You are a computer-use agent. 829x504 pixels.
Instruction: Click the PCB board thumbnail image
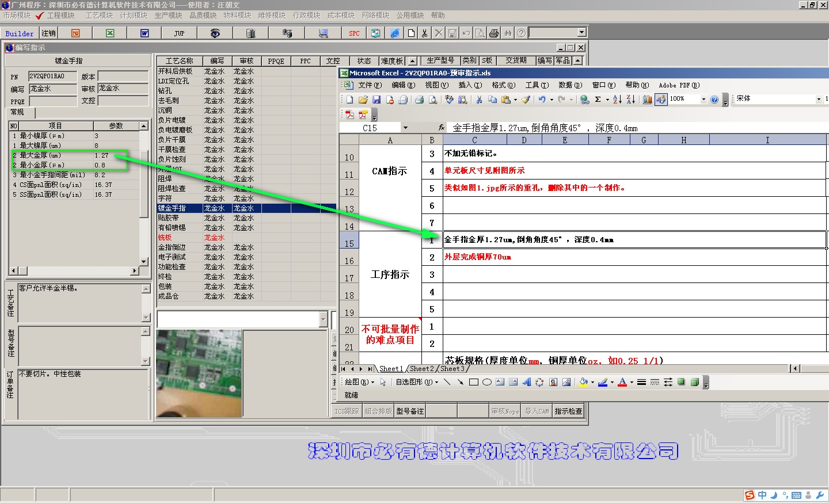pos(199,373)
